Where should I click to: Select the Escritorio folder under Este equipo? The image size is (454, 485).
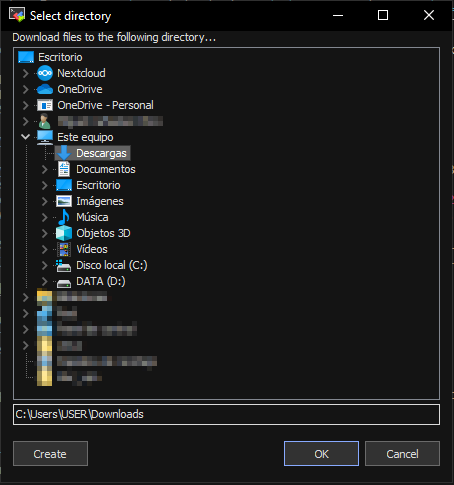tap(98, 185)
